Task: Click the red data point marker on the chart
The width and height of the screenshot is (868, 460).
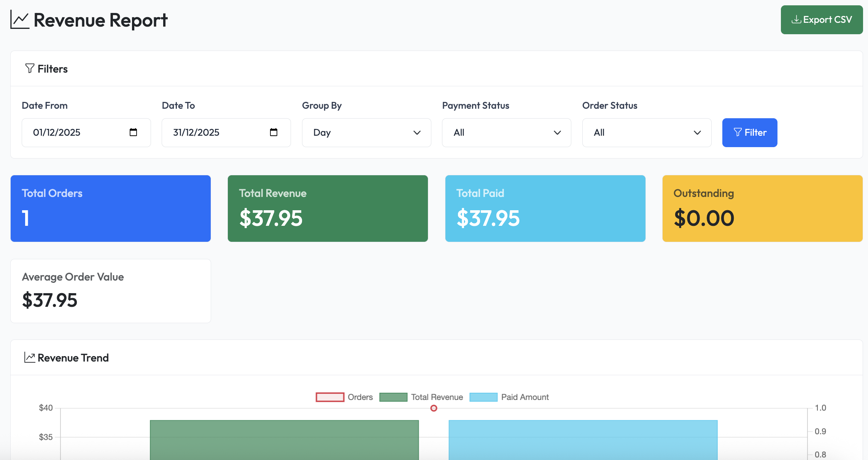Action: [x=433, y=409]
